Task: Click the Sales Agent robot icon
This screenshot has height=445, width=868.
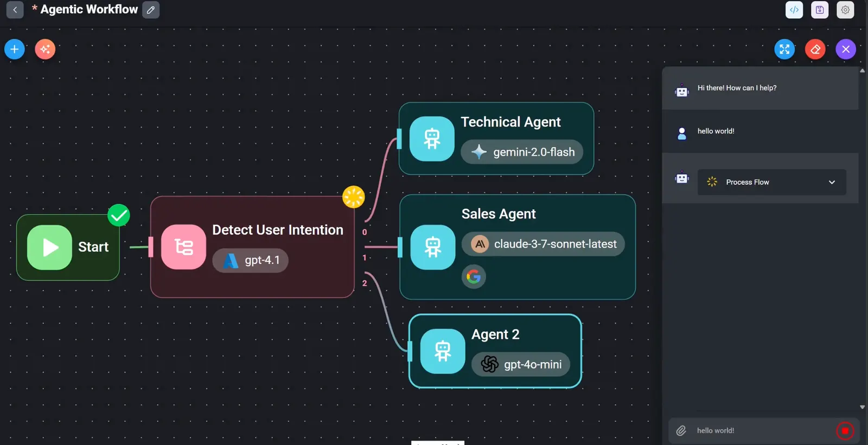Action: pos(433,247)
